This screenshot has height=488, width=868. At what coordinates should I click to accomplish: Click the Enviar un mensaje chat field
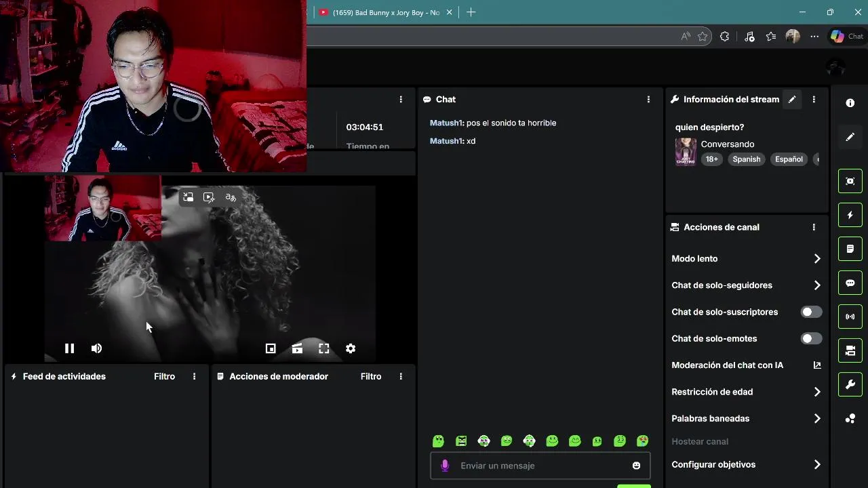[540, 466]
